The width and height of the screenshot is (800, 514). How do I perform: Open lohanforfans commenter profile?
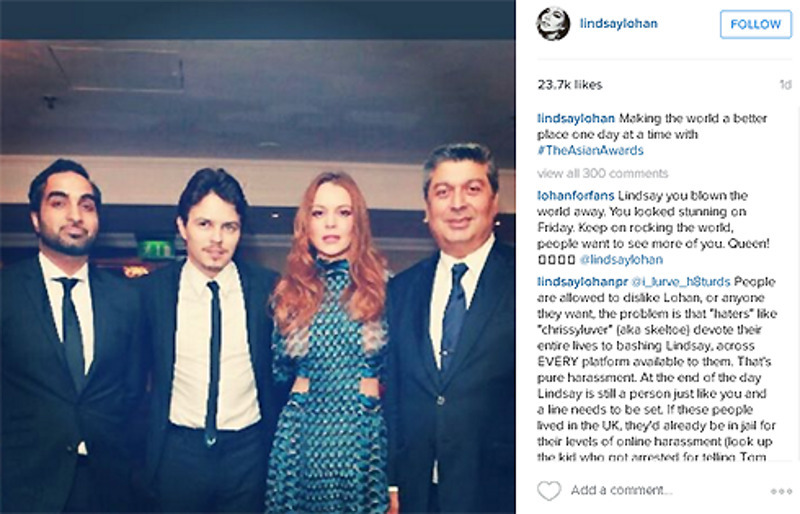coord(576,195)
